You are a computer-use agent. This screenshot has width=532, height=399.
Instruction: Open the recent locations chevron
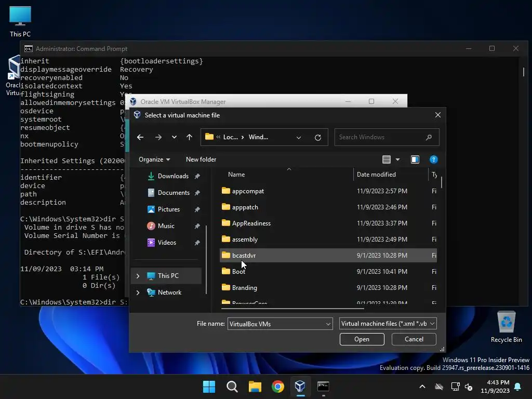click(x=174, y=137)
